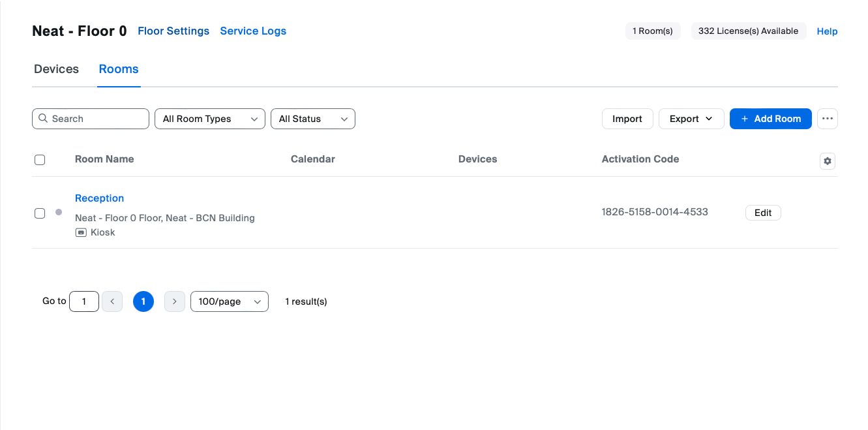Click the Add Room button
This screenshot has width=868, height=430.
point(771,119)
